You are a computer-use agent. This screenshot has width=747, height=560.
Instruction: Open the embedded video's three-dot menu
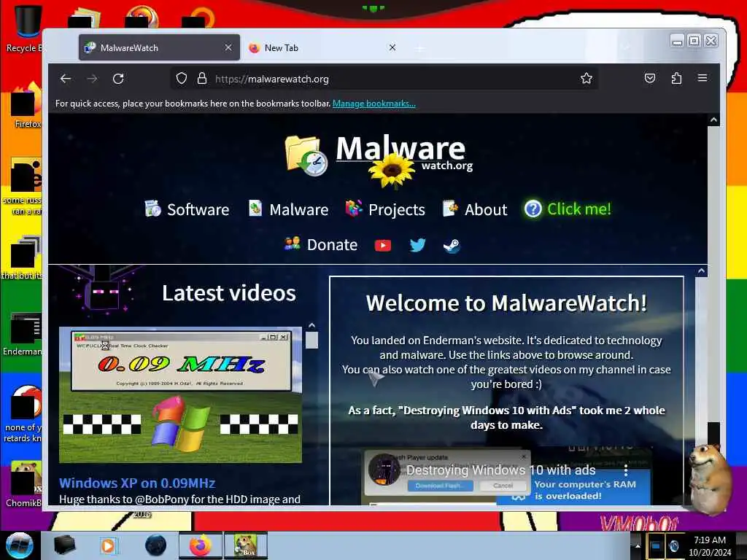626,470
